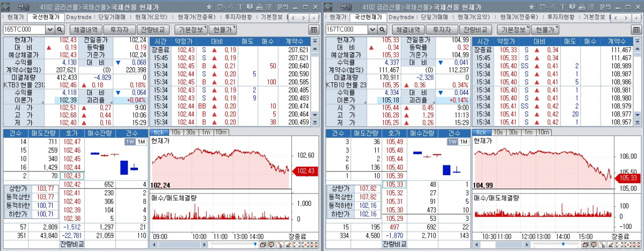The image size is (644, 251).
Task: Switch to the 단일가매매 tab in the left window
Action: [112, 17]
